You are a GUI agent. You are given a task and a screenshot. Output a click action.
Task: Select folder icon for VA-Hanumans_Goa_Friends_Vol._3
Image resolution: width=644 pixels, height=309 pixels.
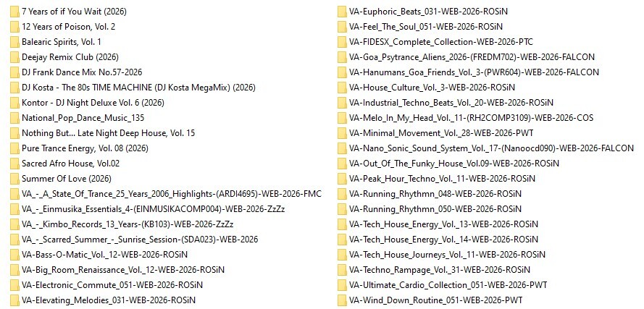click(x=342, y=72)
